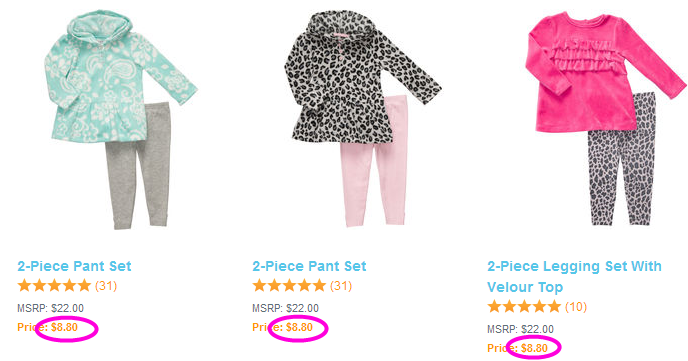
Task: Open the (31) reviews for teal hoodie set
Action: point(106,286)
